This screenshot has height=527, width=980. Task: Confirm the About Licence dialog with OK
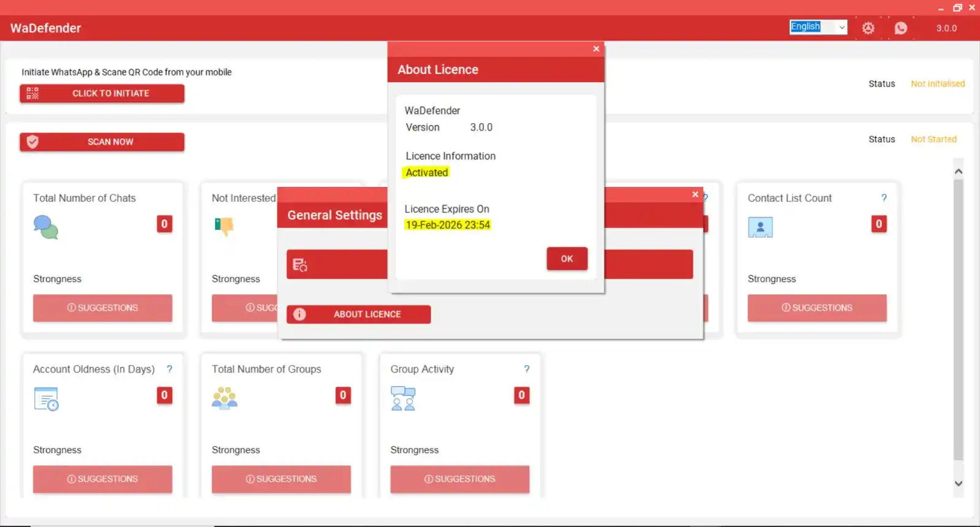[x=567, y=259]
